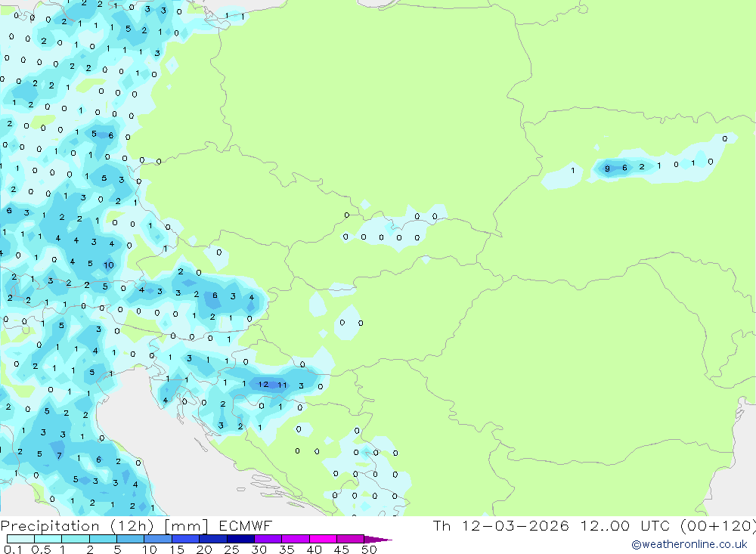The width and height of the screenshot is (756, 554).
Task: Click the map precipitation value "11"
Action: click(x=283, y=385)
